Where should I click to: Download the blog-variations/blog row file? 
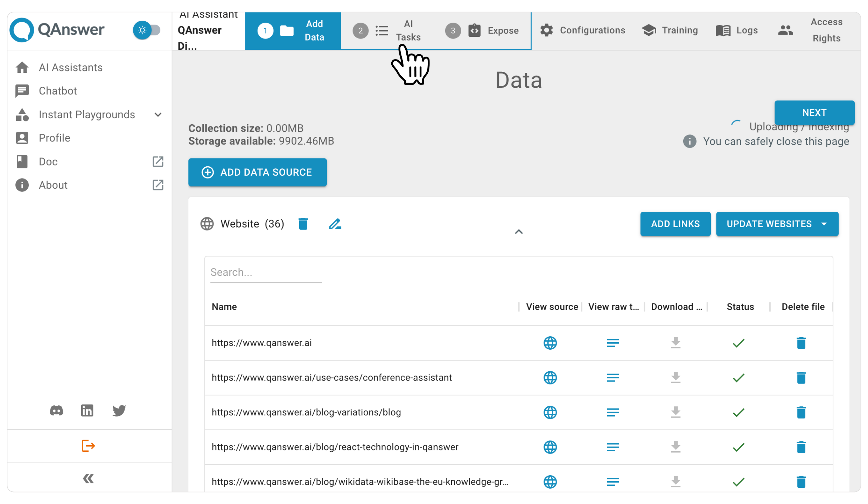point(675,412)
